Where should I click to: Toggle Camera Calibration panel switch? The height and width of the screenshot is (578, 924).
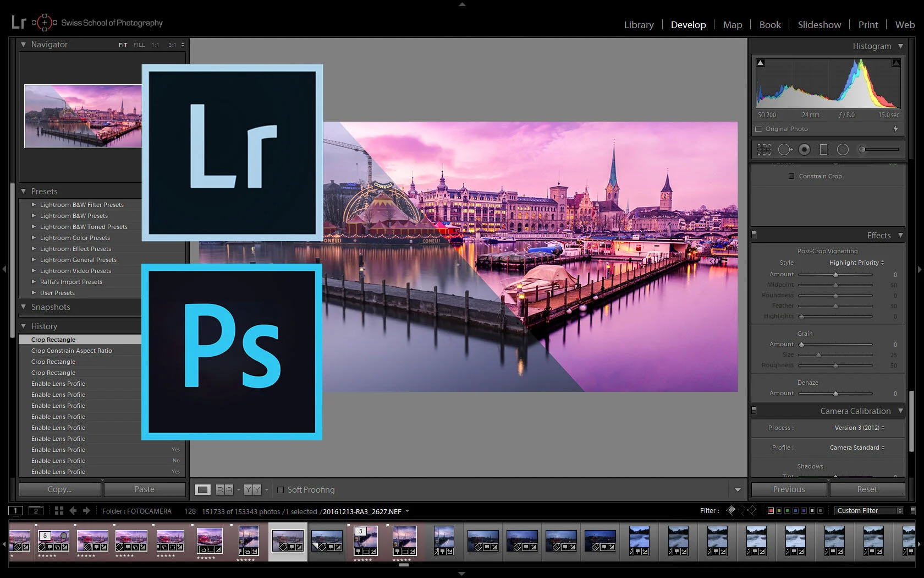(754, 411)
